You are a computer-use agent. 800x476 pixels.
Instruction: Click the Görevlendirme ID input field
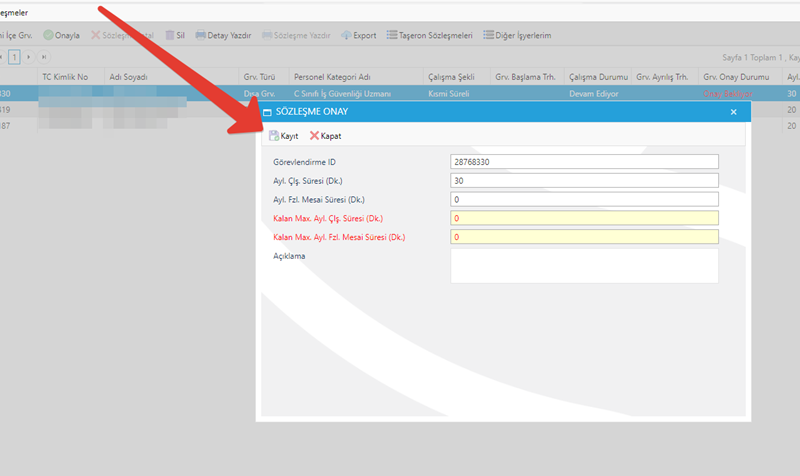(x=585, y=162)
